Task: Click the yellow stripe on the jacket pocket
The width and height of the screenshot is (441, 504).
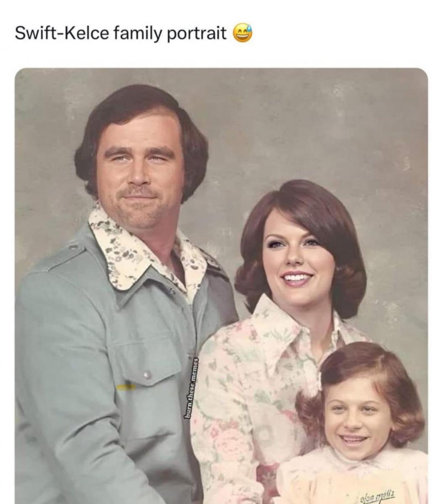Action: pyautogui.click(x=126, y=387)
